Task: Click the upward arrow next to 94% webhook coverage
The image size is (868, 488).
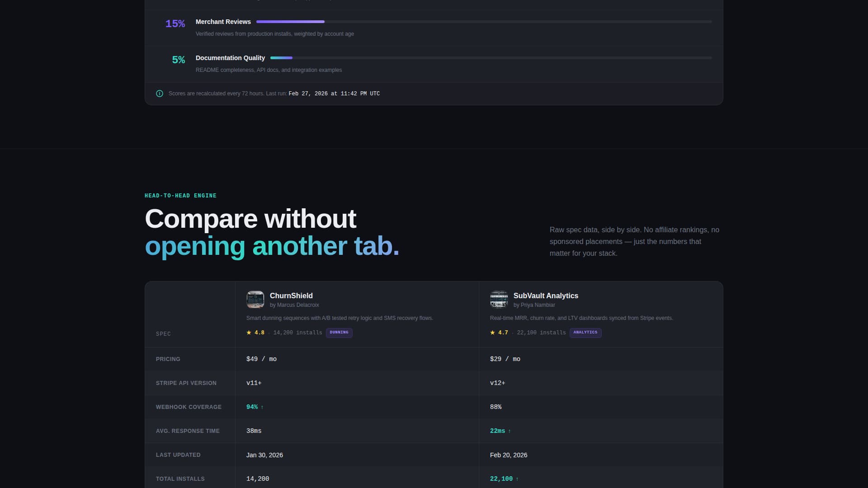Action: click(263, 407)
